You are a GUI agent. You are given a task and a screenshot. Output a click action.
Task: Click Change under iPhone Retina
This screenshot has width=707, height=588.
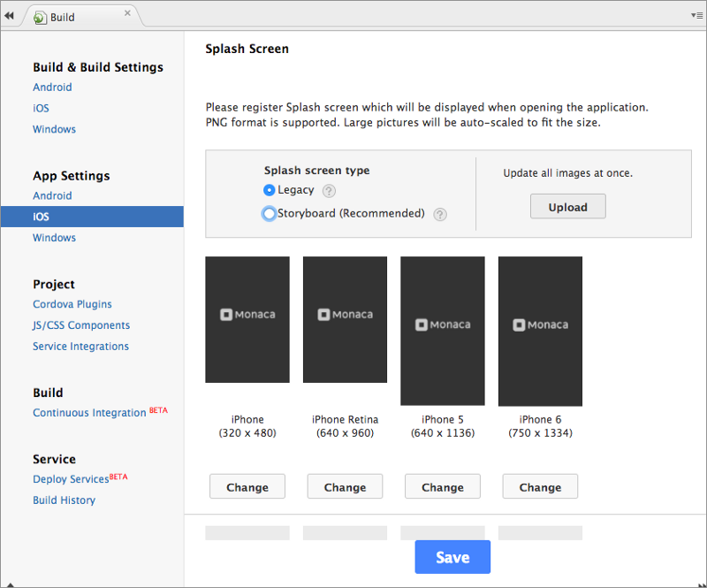coord(345,486)
